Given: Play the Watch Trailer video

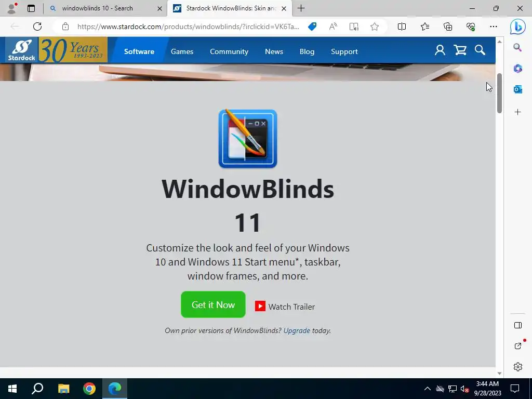Looking at the screenshot, I should tap(285, 307).
